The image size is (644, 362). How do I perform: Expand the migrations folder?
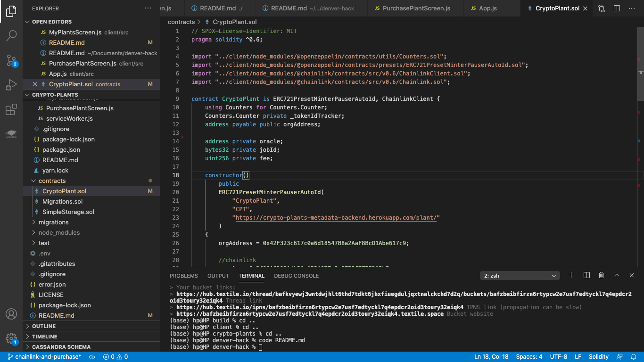(x=91, y=222)
